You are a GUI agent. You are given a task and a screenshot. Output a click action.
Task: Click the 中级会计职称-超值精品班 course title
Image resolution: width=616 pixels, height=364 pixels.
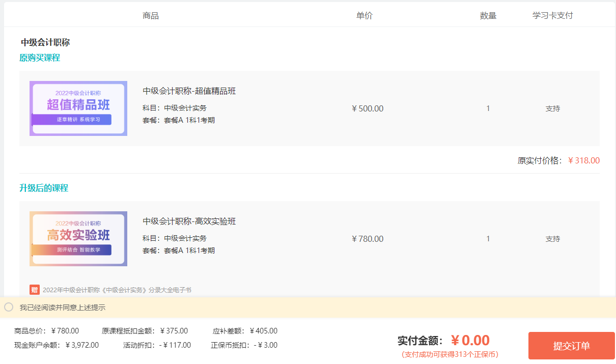[x=189, y=91]
